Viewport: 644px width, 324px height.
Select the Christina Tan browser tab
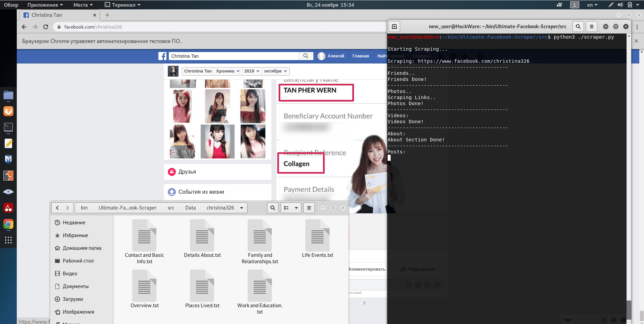click(55, 15)
